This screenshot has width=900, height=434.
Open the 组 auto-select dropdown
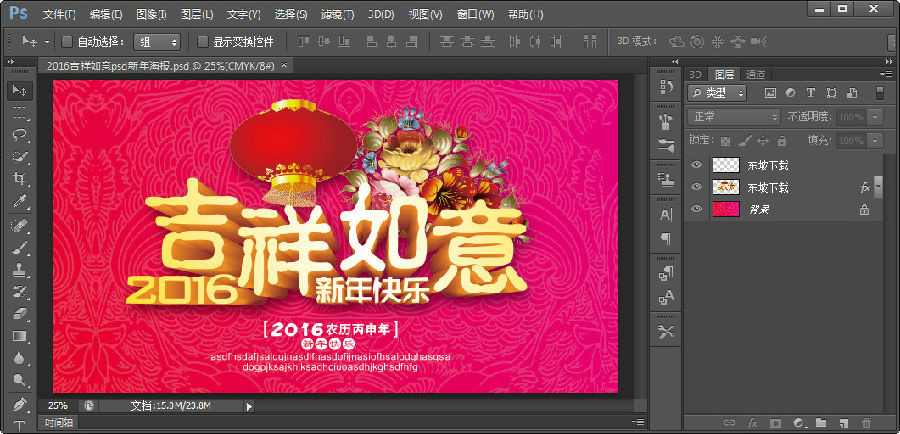pyautogui.click(x=157, y=42)
